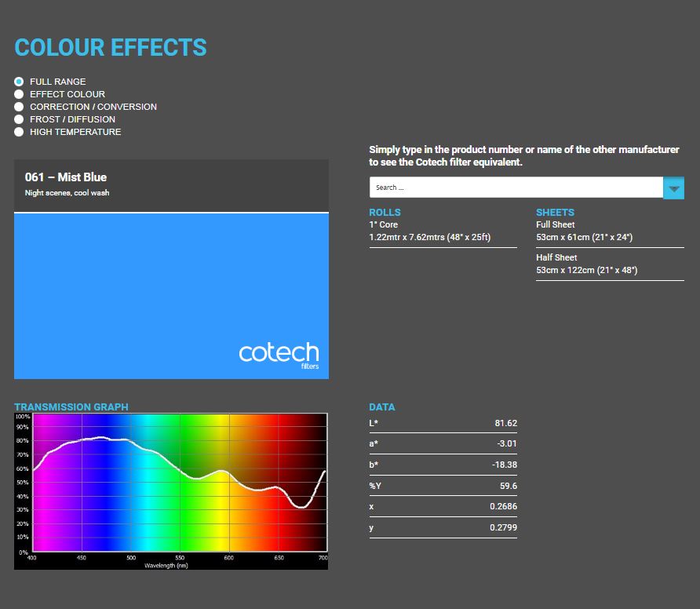The width and height of the screenshot is (700, 609).
Task: Pick the HIGH TEMPERATURE radio button
Action: [19, 132]
